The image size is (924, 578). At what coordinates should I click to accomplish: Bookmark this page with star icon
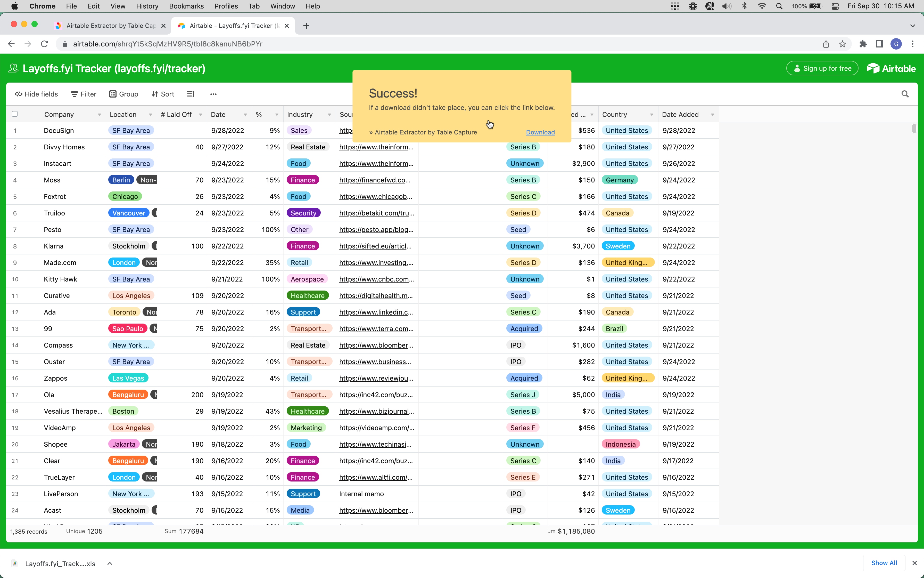pos(843,44)
